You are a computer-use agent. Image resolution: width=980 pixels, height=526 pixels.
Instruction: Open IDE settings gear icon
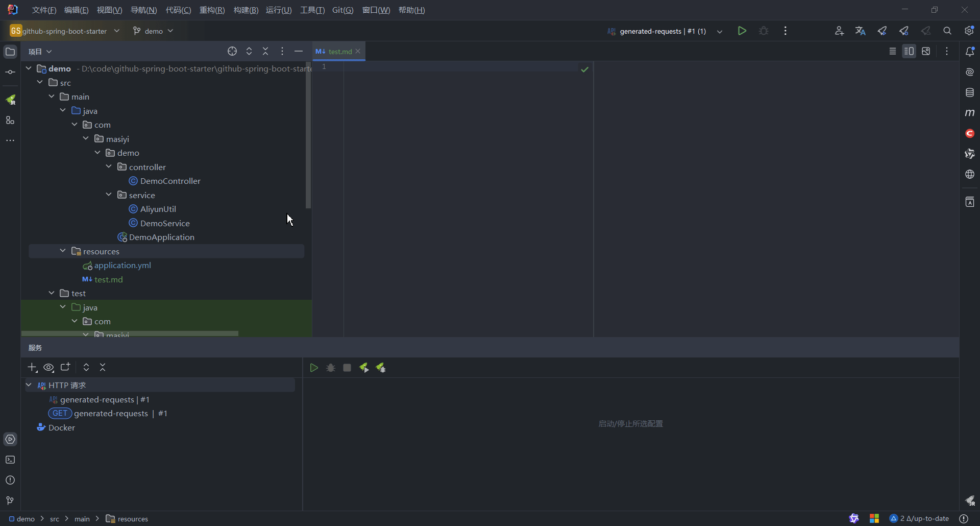(969, 31)
